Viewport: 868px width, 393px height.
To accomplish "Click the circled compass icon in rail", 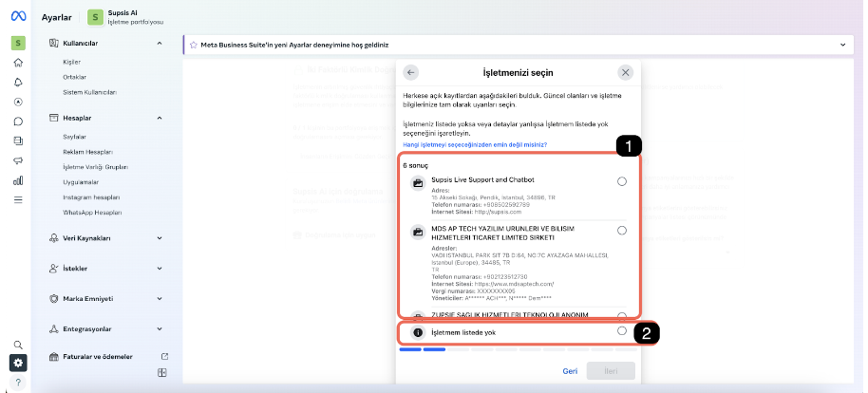I will [18, 102].
